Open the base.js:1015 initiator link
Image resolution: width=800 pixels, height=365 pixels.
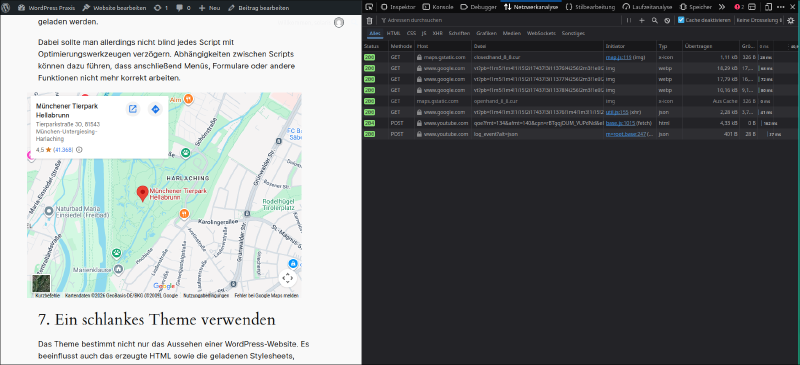(x=620, y=123)
